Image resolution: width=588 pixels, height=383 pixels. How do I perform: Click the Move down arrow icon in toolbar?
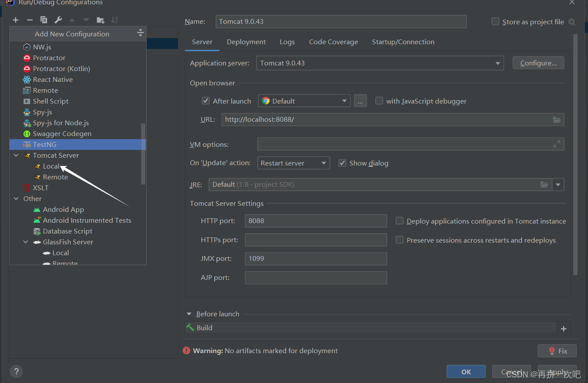point(86,20)
